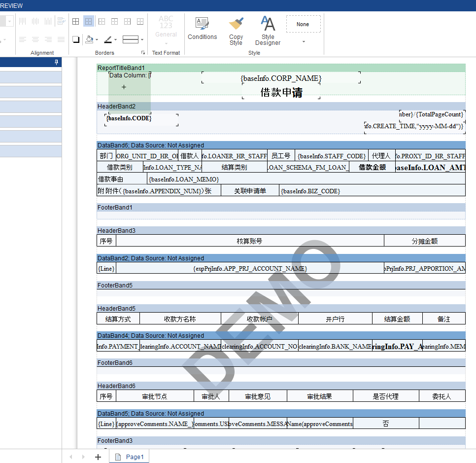Select the {baseInfo.CODE} text box
Screen dimensions: 476x463
pyautogui.click(x=141, y=119)
